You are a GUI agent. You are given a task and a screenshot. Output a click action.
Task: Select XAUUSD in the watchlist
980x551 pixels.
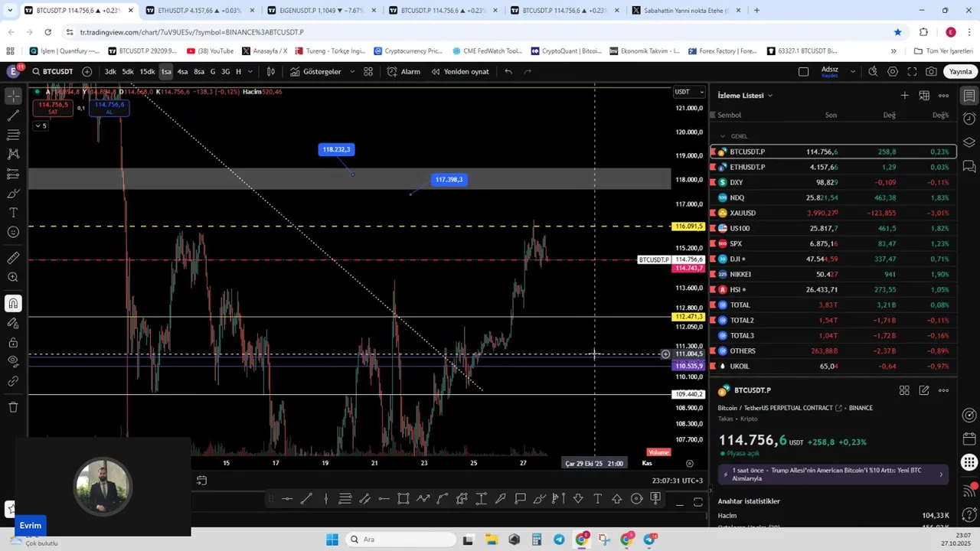(x=834, y=213)
